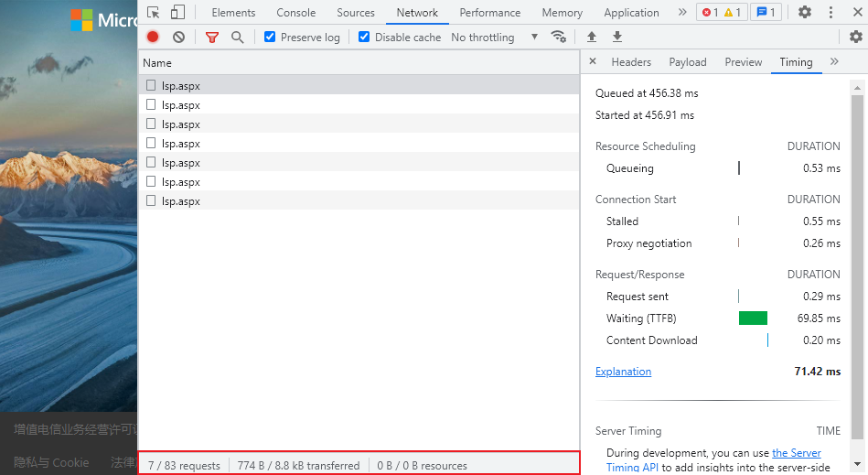Clear the network log
Viewport: 868px width, 475px height.
[x=178, y=38]
